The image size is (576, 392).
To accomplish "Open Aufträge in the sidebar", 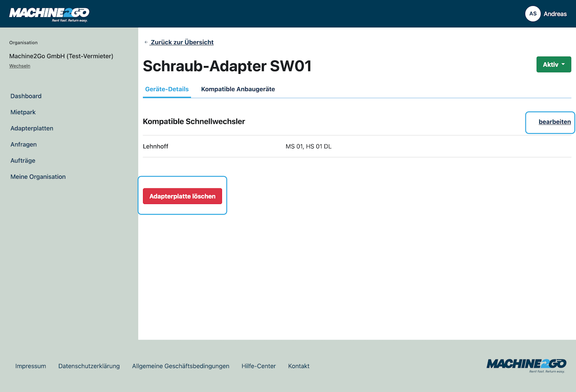I will tap(23, 161).
